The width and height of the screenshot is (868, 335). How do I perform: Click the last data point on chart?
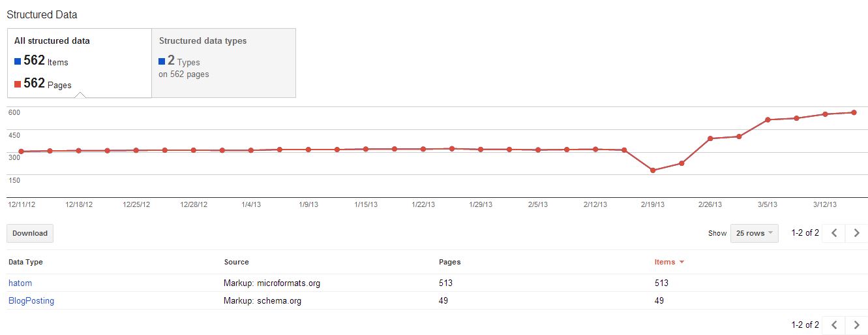854,112
